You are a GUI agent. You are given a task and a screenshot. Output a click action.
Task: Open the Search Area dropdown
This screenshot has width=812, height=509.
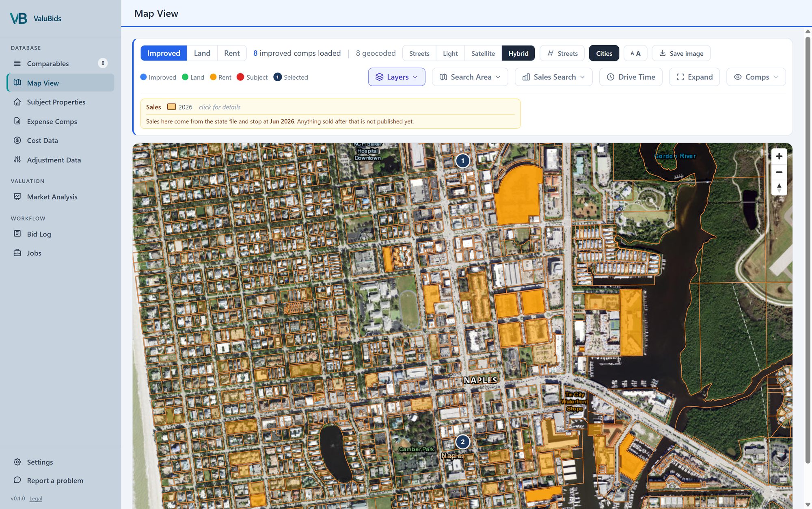pyautogui.click(x=470, y=77)
